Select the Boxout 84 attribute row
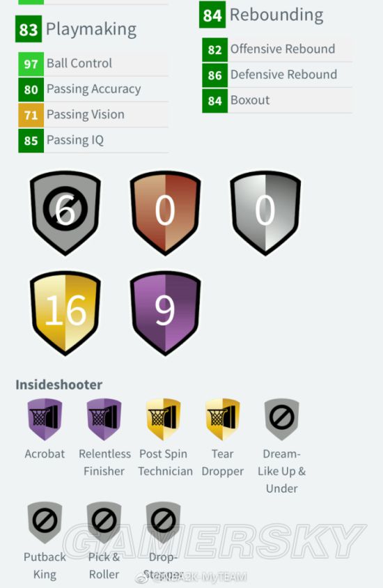This screenshot has width=383, height=588. [x=277, y=100]
